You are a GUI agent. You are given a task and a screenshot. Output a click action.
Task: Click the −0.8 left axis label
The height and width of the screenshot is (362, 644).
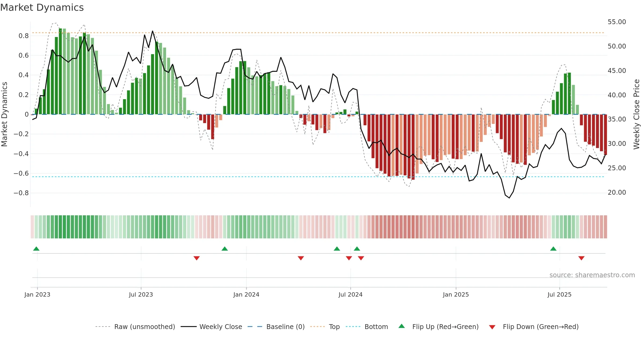click(21, 193)
